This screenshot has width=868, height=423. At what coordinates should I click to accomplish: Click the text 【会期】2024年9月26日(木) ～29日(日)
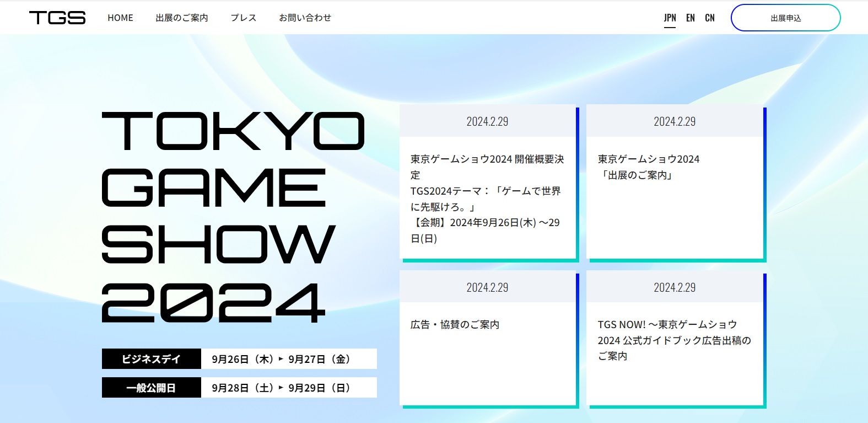[x=485, y=231]
